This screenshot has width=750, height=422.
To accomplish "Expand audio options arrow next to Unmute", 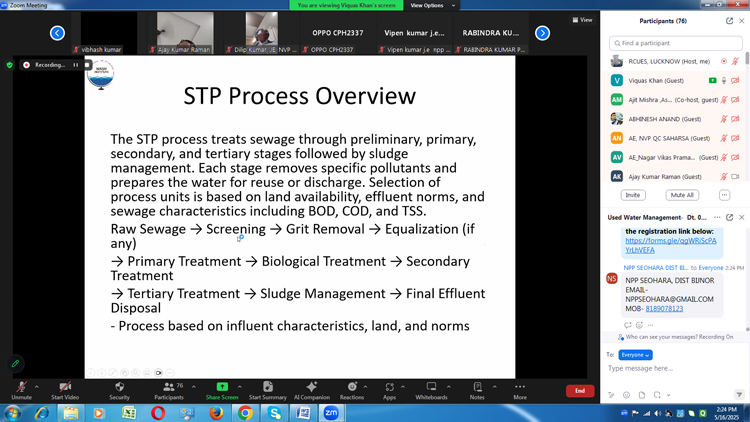I will 37,387.
